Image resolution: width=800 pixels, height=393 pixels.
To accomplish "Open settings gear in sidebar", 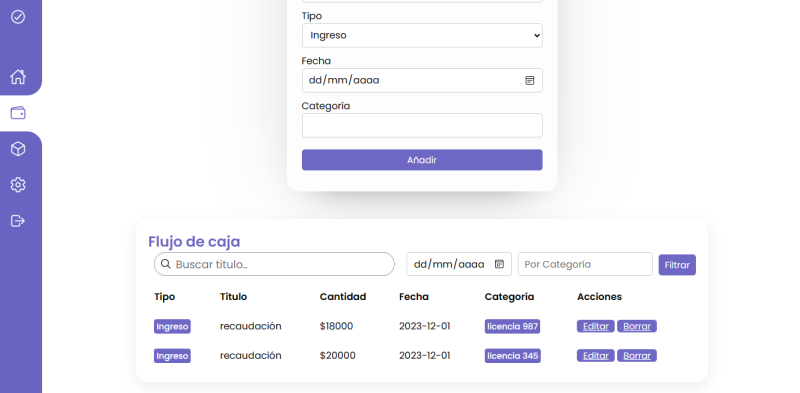I will (18, 185).
